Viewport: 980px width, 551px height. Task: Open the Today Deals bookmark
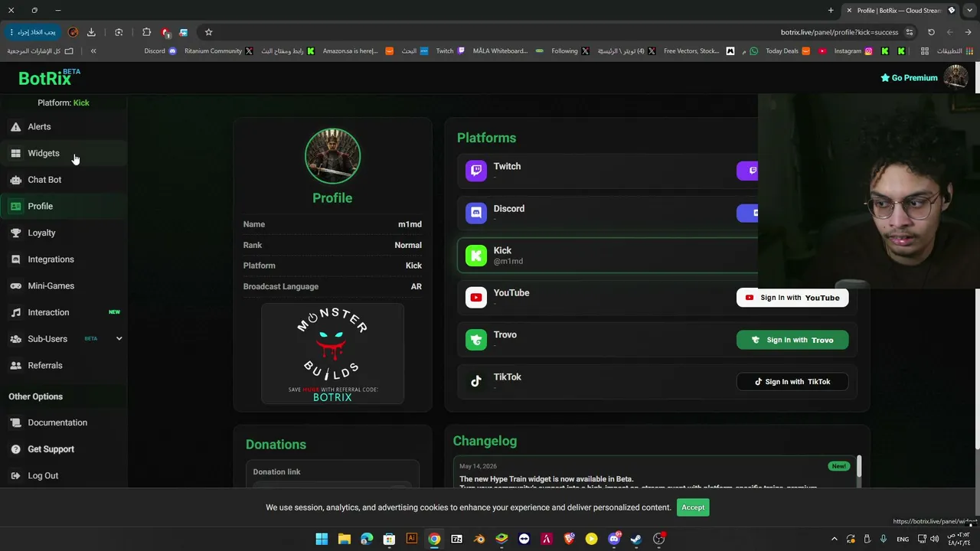coord(787,51)
